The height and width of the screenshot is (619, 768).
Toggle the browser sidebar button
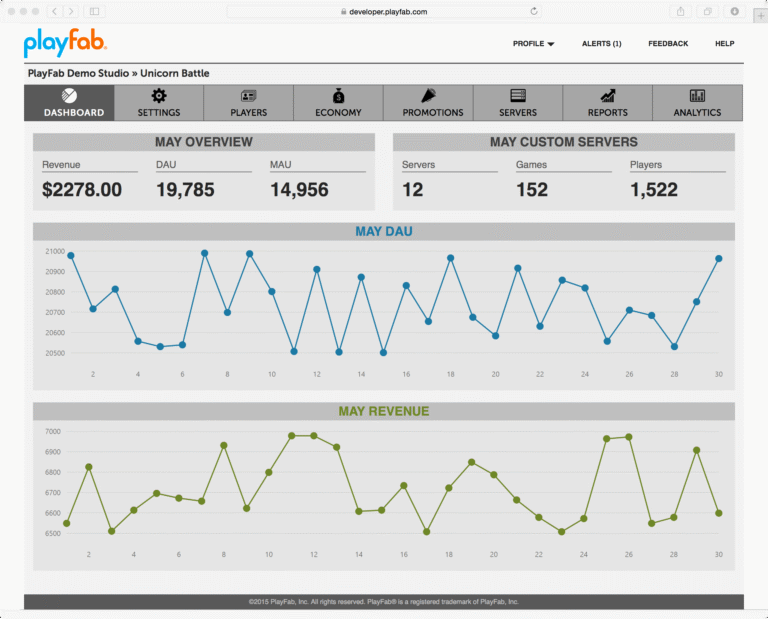(95, 11)
